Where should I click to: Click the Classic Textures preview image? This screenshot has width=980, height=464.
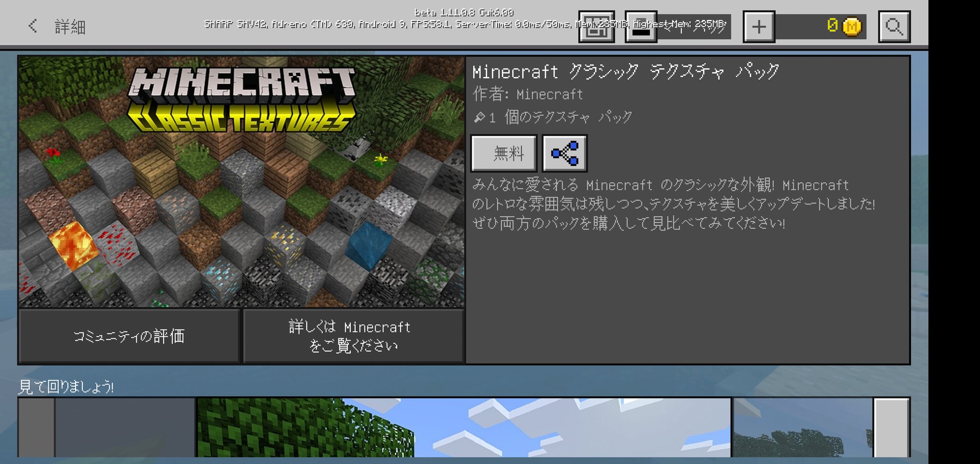point(242,182)
